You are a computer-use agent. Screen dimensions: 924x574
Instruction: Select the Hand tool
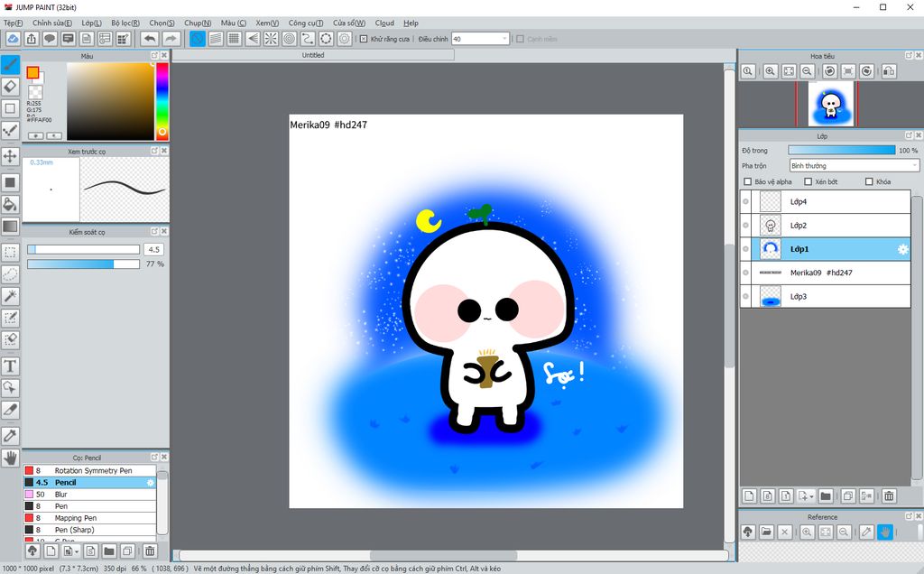tap(10, 458)
